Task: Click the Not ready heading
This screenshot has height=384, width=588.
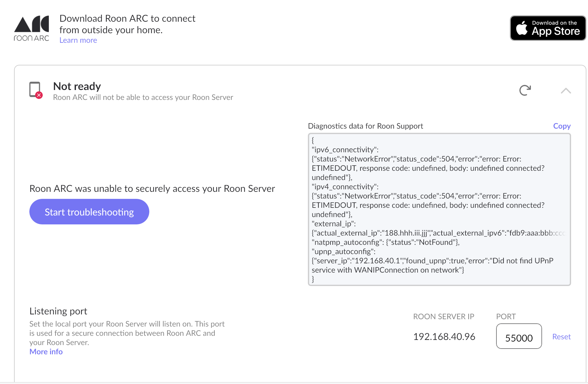Action: 77,86
